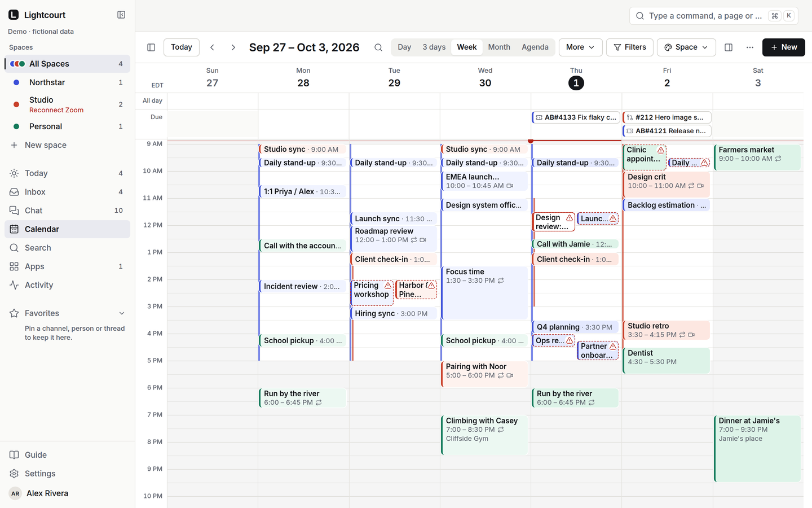Switch to Day view
The width and height of the screenshot is (812, 508).
pos(404,47)
